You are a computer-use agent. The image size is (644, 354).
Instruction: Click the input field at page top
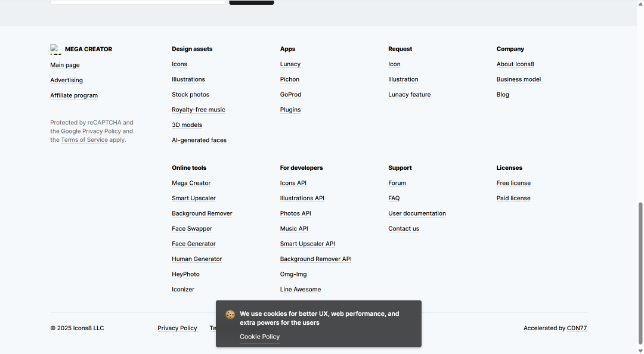tap(138, 2)
